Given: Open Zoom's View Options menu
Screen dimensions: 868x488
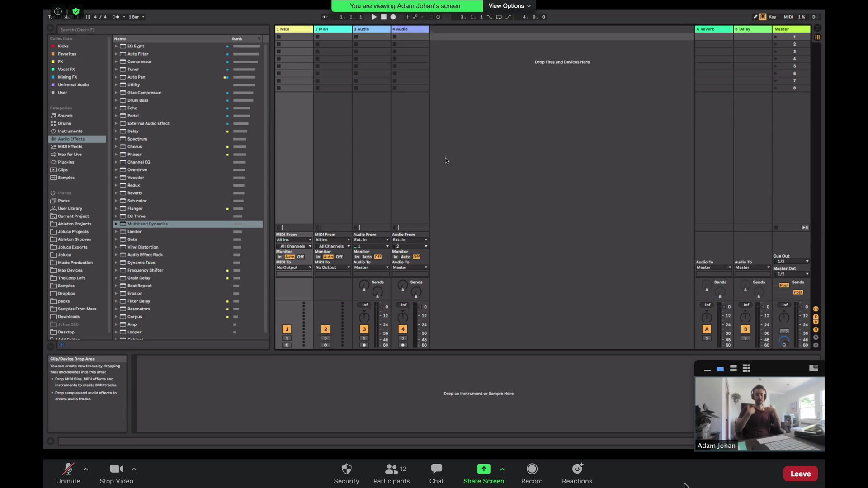Looking at the screenshot, I should [x=509, y=6].
